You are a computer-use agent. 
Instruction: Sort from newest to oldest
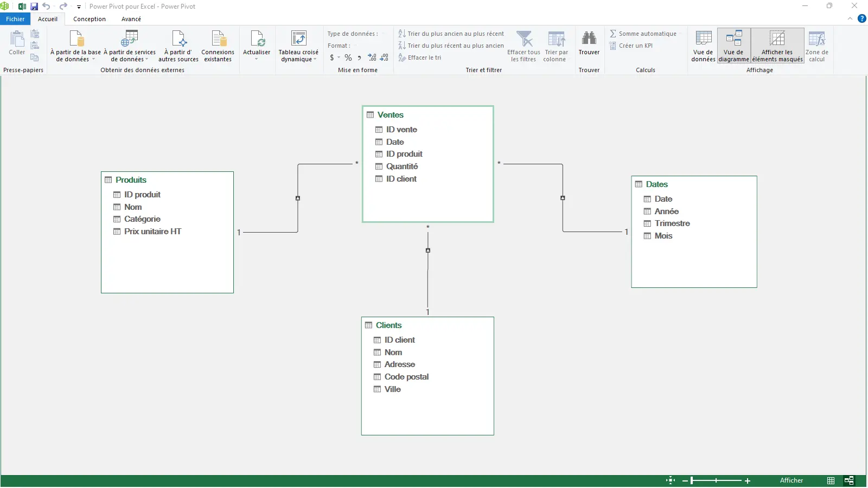(x=451, y=46)
